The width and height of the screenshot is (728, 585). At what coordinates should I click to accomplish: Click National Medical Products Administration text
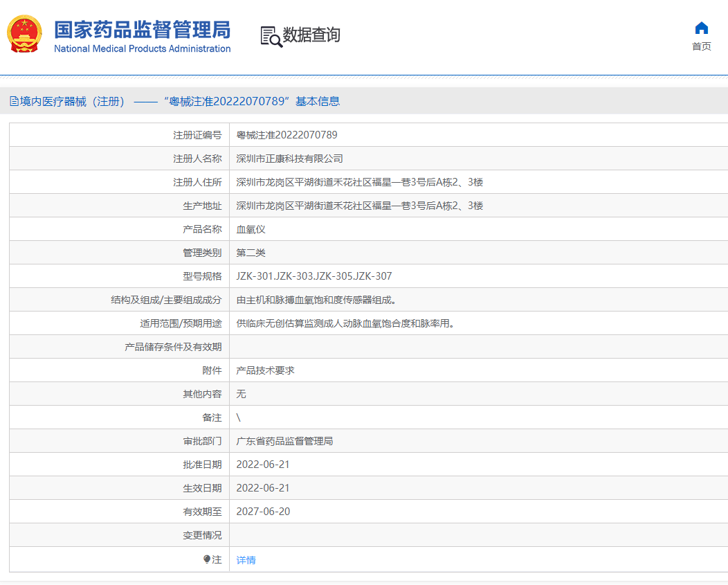click(x=142, y=48)
